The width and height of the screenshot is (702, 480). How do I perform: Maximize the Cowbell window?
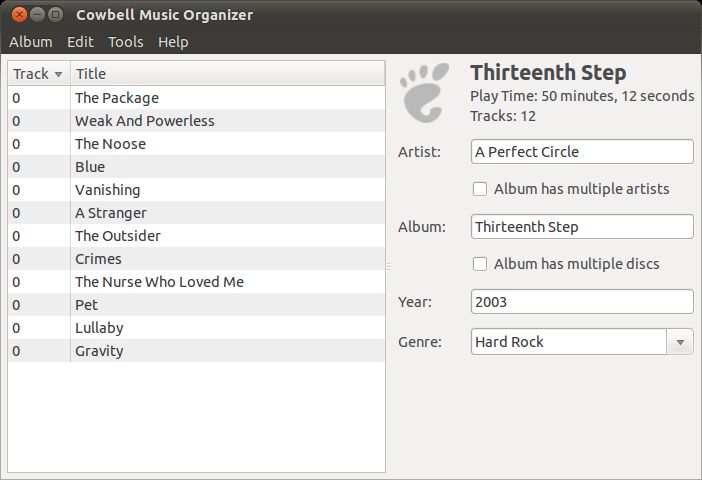point(55,15)
